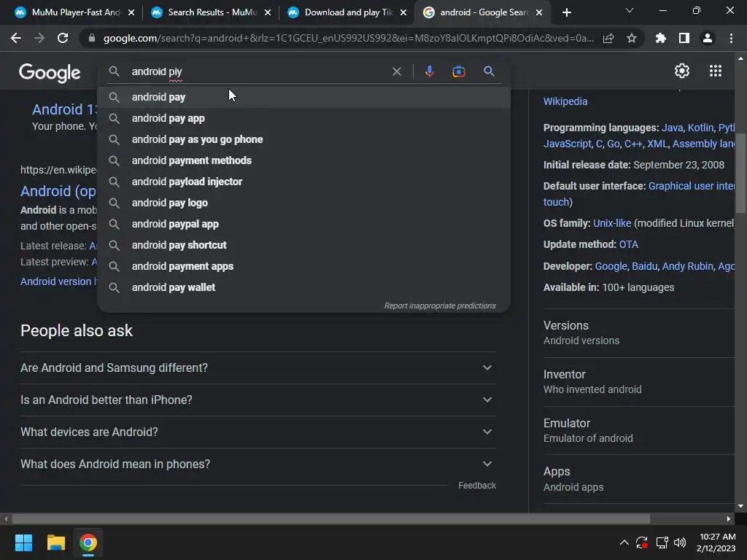Screen dimensions: 747x560
Task: Click the browser back arrow
Action: 16,38
